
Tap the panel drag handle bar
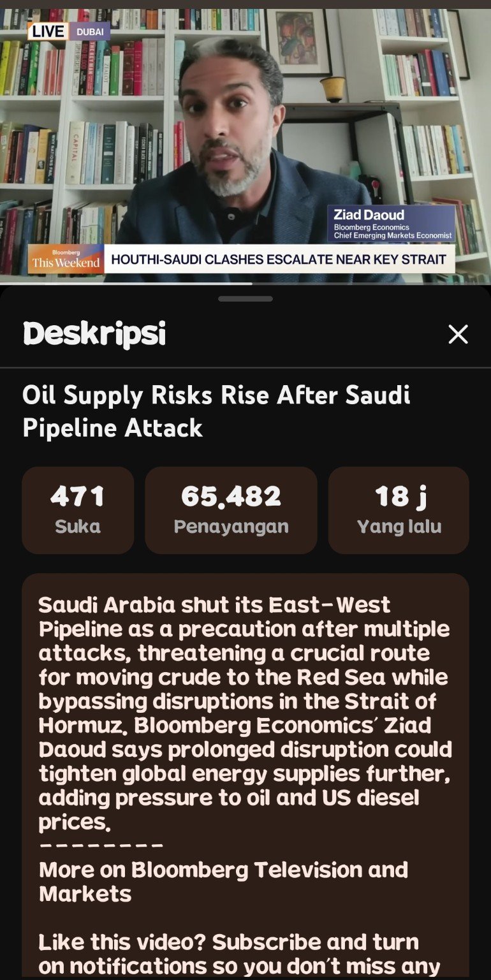(246, 298)
